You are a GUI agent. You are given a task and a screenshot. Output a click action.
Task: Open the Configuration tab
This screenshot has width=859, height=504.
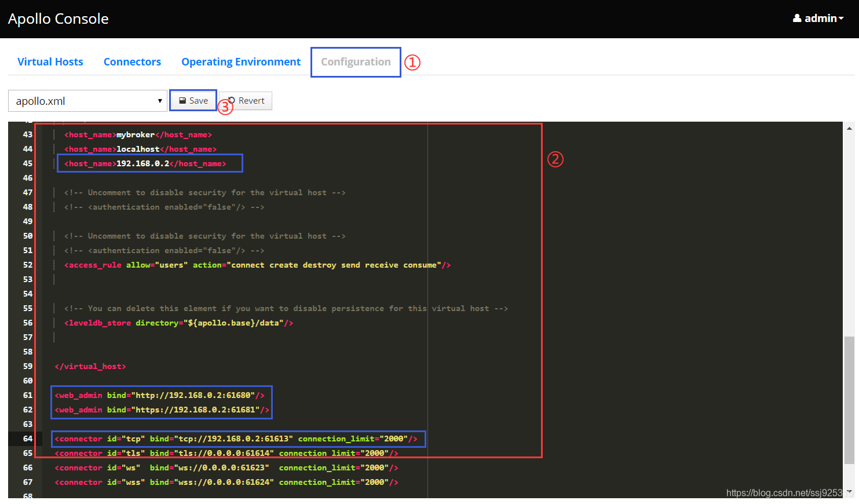pyautogui.click(x=356, y=62)
